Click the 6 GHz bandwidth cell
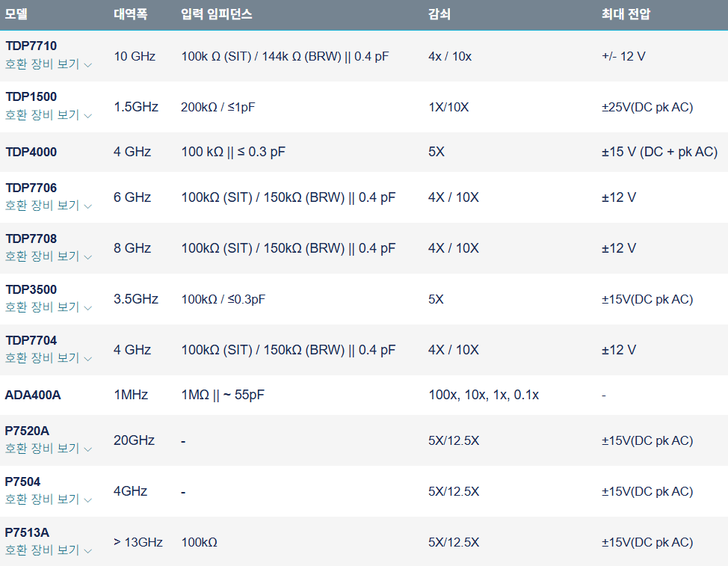Viewport: 728px width, 566px height. coord(132,197)
